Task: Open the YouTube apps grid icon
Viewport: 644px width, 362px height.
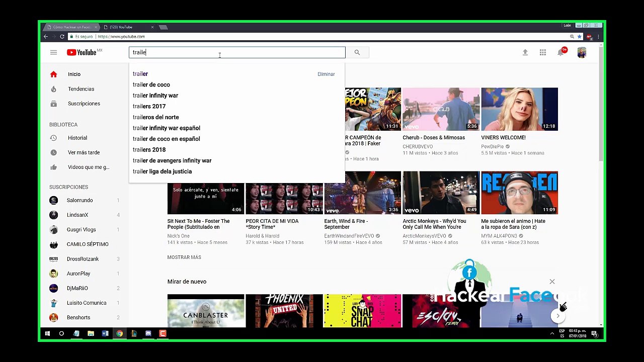Action: pyautogui.click(x=543, y=52)
